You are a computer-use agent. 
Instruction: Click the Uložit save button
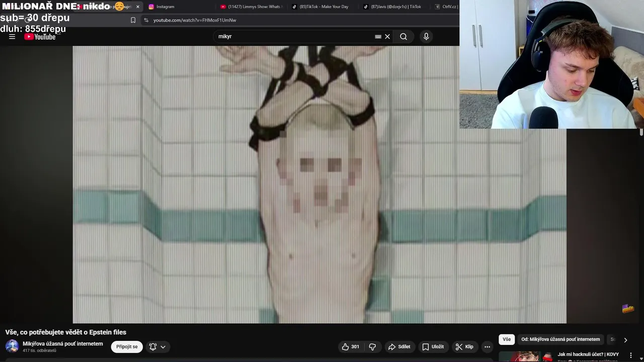[x=433, y=346]
